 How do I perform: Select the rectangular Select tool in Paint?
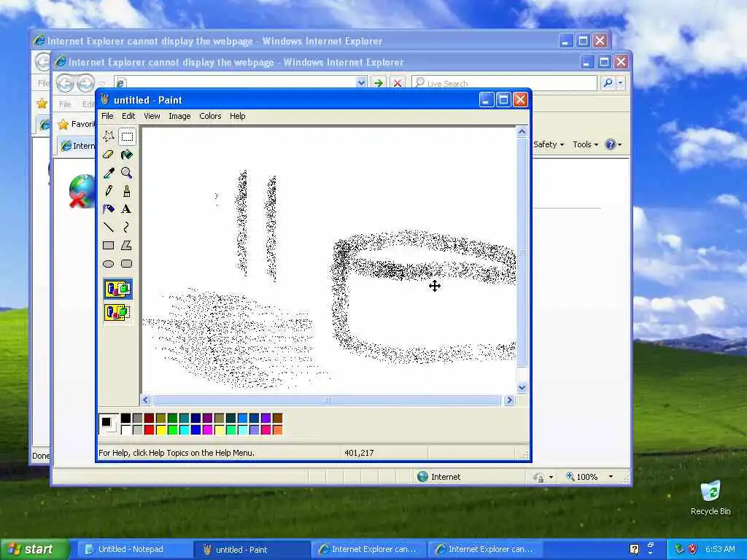127,136
